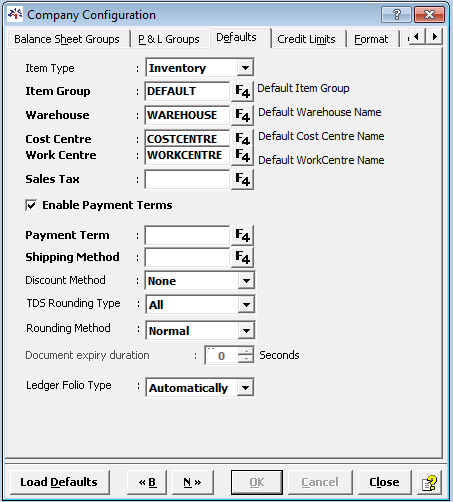This screenshot has height=502, width=453.
Task: Open the Ledger Folio Type dropdown
Action: click(246, 388)
